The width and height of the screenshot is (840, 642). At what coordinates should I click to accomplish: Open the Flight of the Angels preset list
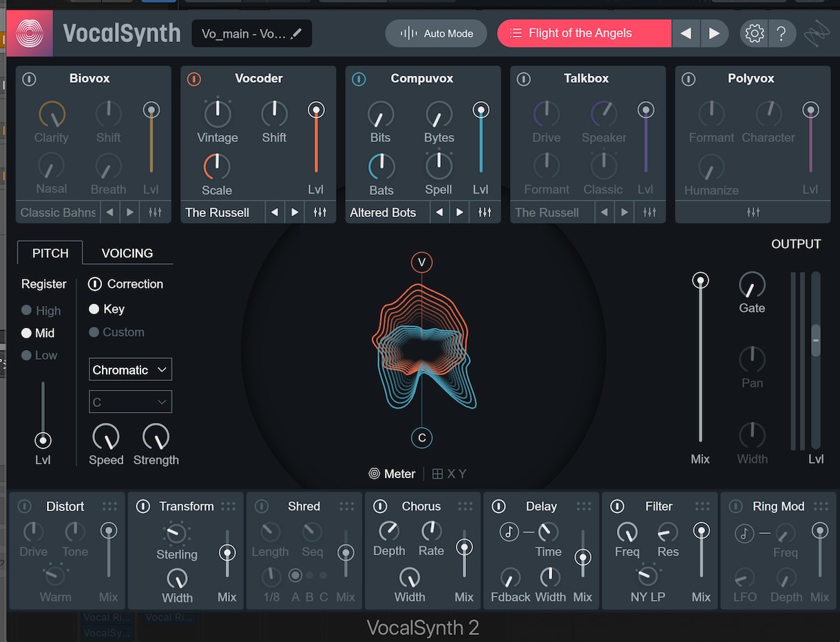click(x=584, y=33)
